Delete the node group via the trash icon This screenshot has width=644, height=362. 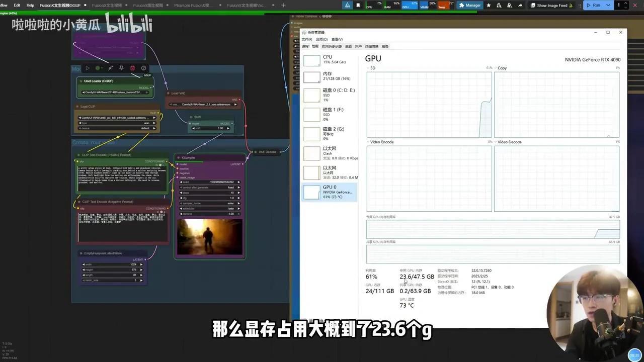132,68
